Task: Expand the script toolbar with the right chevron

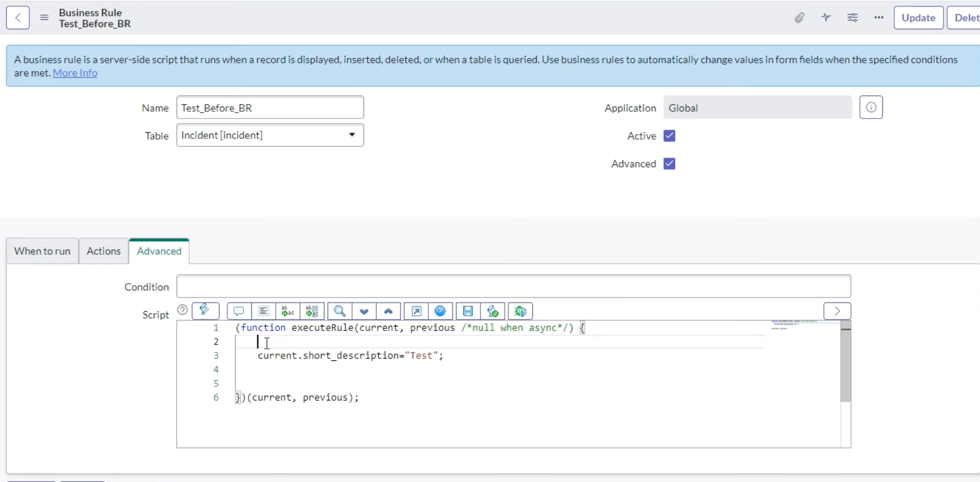Action: [x=836, y=311]
